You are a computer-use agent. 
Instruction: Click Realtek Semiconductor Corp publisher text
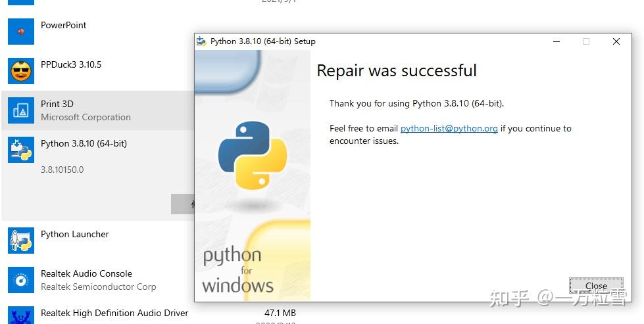tap(99, 287)
